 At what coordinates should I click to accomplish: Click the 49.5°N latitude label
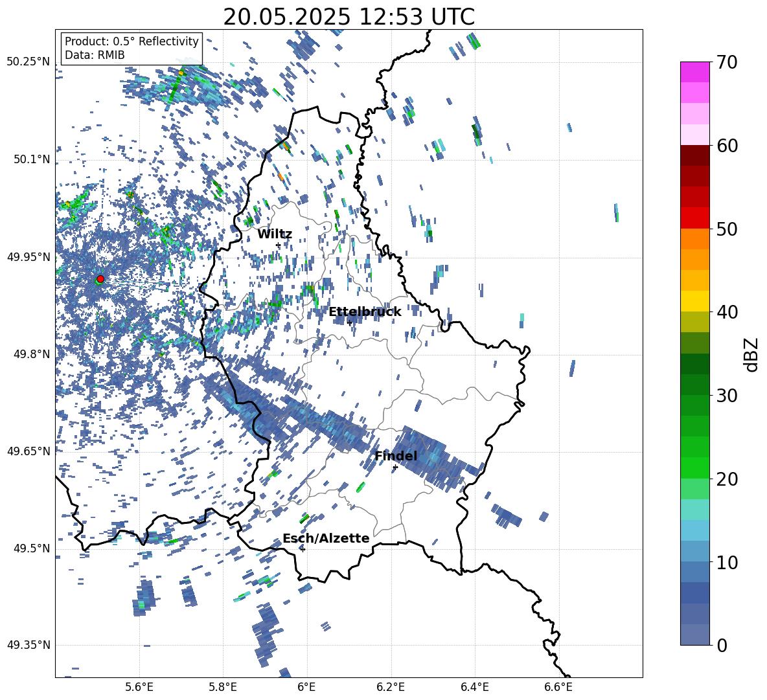pyautogui.click(x=31, y=548)
